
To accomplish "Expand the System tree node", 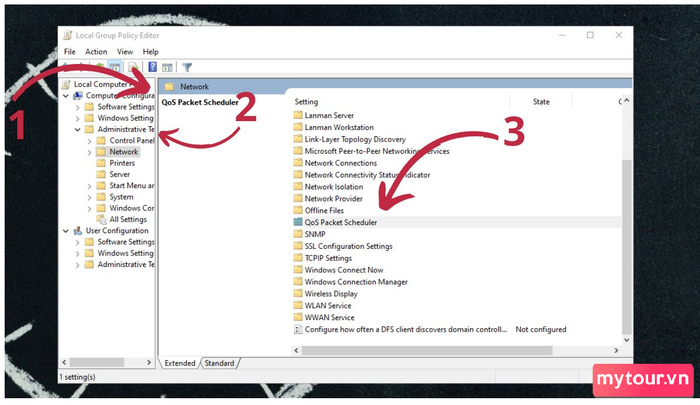I will (89, 197).
